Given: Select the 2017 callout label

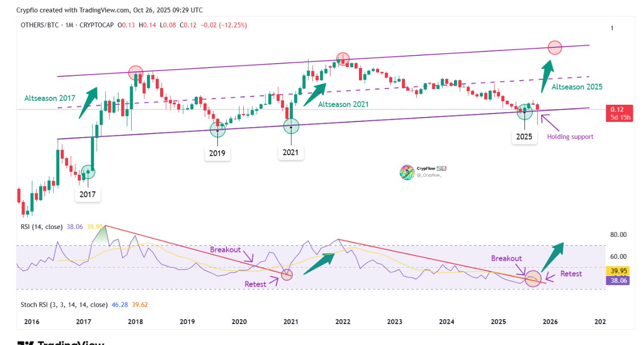Looking at the screenshot, I should 88,194.
